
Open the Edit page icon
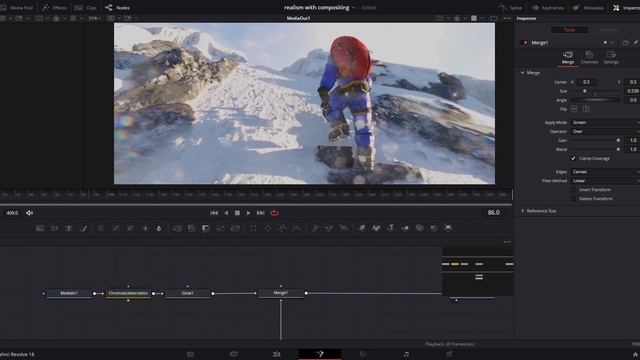pos(276,354)
